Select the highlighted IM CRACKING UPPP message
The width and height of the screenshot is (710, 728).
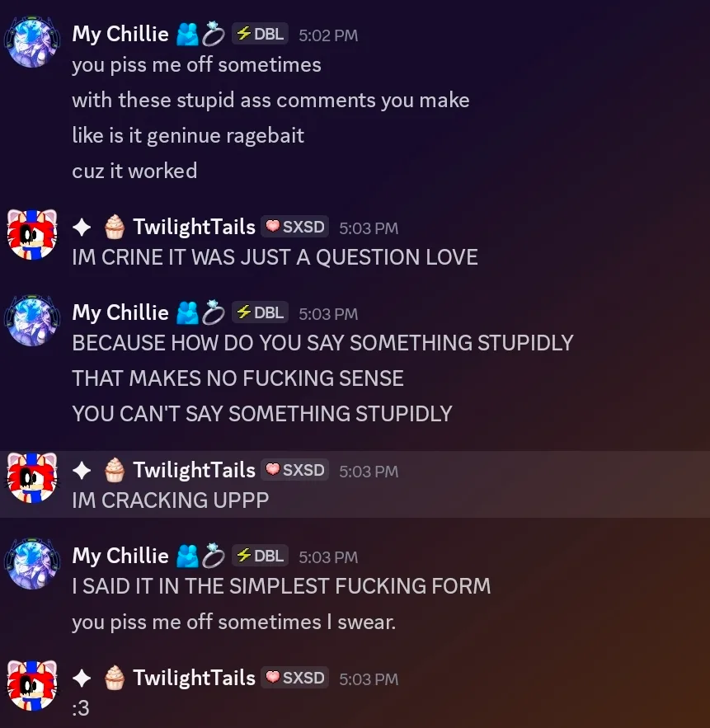point(355,484)
